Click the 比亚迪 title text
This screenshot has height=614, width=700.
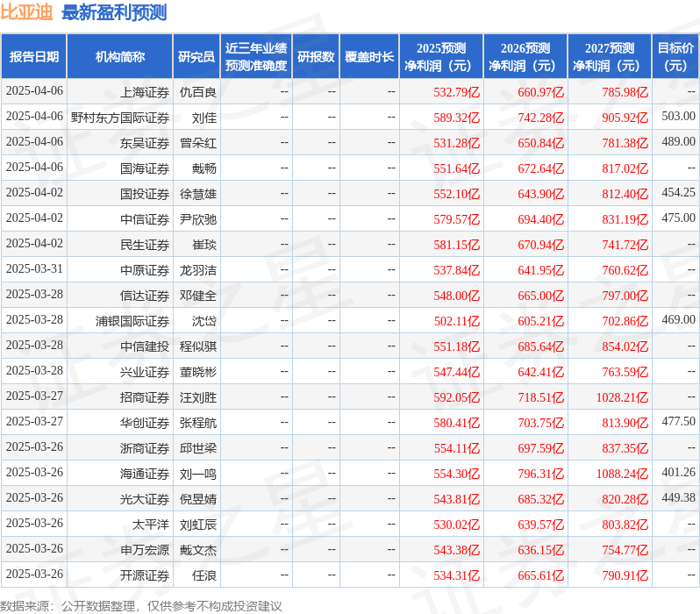coord(27,12)
